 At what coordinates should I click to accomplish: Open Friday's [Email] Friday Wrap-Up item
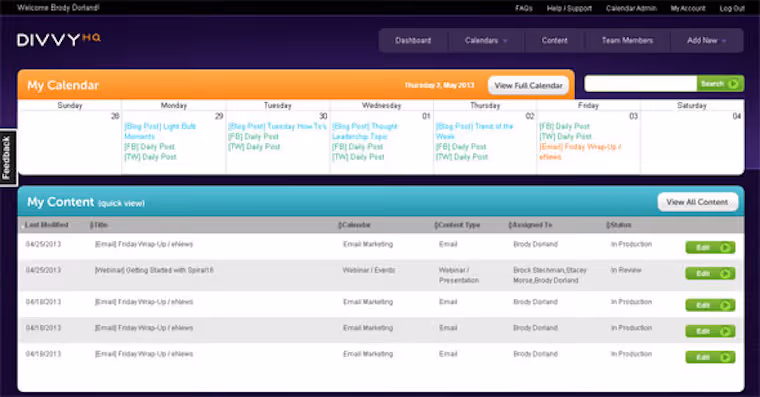point(580,152)
